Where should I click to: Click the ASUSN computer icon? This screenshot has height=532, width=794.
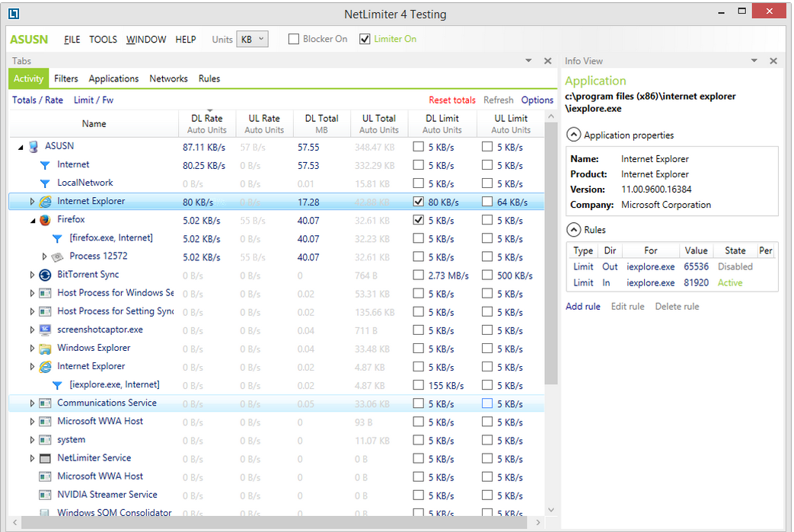(x=33, y=147)
